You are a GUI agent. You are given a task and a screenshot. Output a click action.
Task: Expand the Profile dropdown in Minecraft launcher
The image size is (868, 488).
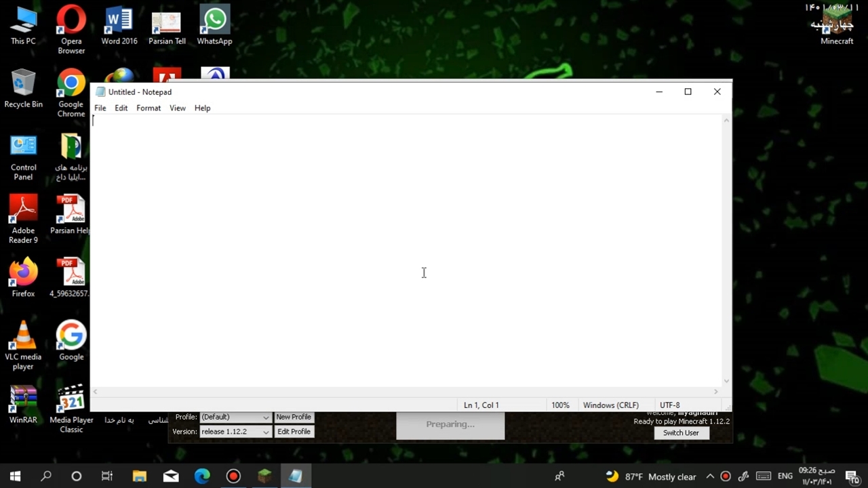point(265,418)
